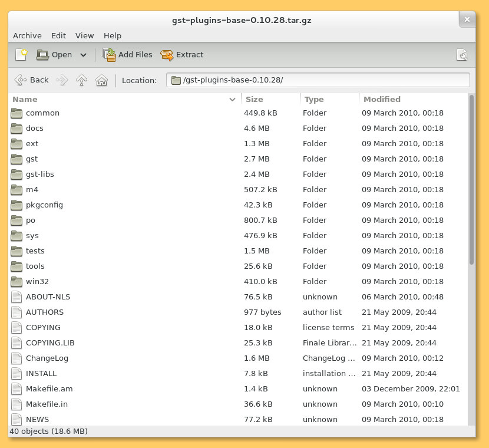489x448 pixels.
Task: Open the gst-libs folder
Action: click(39, 174)
